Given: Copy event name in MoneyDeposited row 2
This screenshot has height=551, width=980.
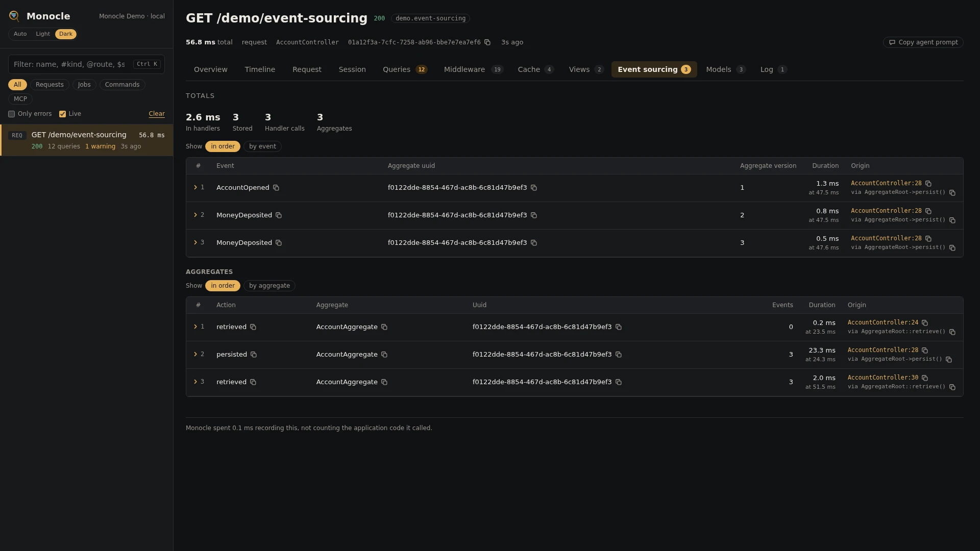Looking at the screenshot, I should point(279,215).
